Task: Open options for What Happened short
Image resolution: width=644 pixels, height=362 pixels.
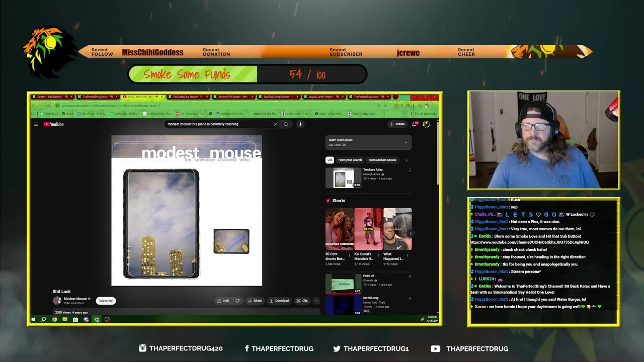Action: [x=409, y=256]
